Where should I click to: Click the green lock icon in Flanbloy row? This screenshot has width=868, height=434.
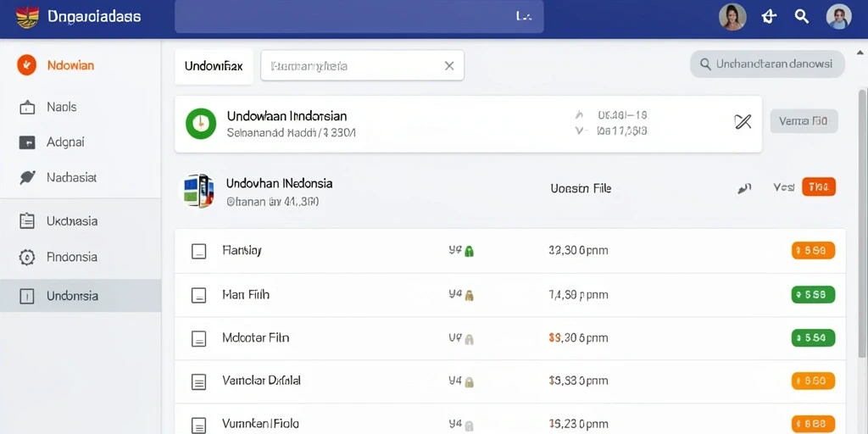point(469,251)
